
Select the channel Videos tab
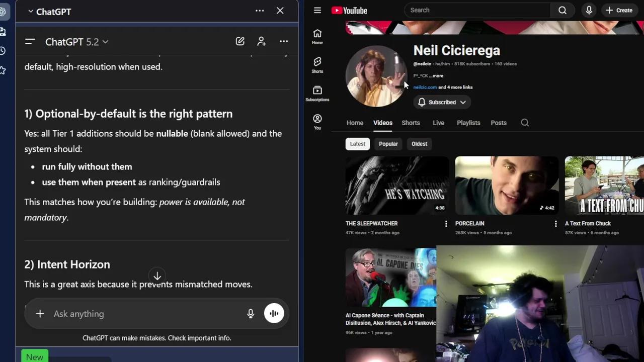pos(383,123)
